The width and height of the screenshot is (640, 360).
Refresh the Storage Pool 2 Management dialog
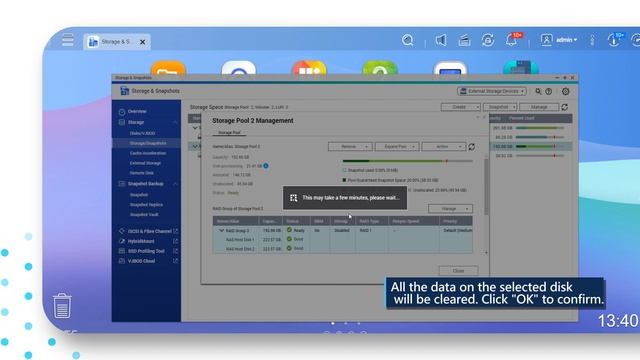471,147
